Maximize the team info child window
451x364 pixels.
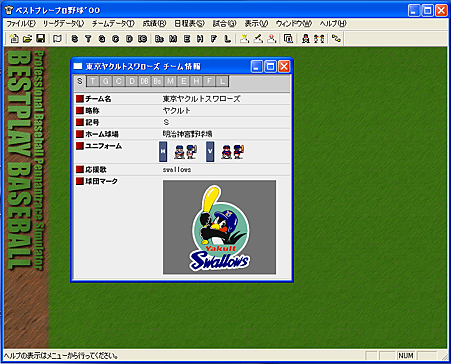pyautogui.click(x=270, y=67)
